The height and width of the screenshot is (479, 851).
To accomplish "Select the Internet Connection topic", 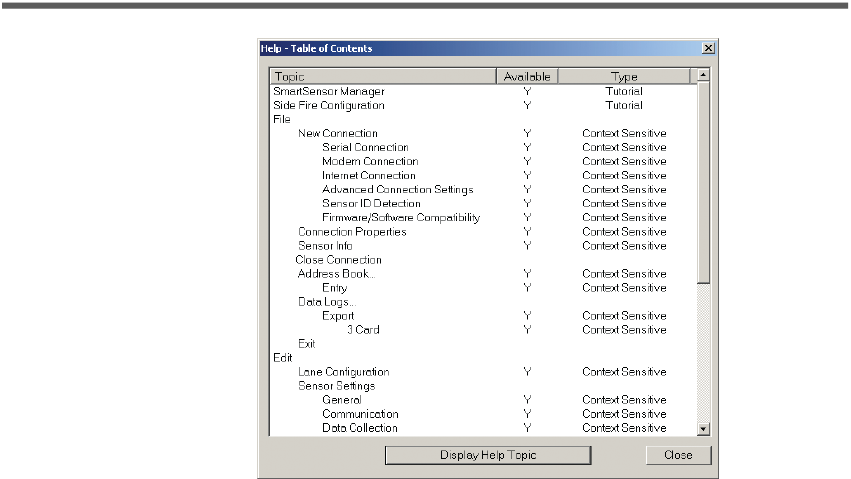I will click(369, 176).
